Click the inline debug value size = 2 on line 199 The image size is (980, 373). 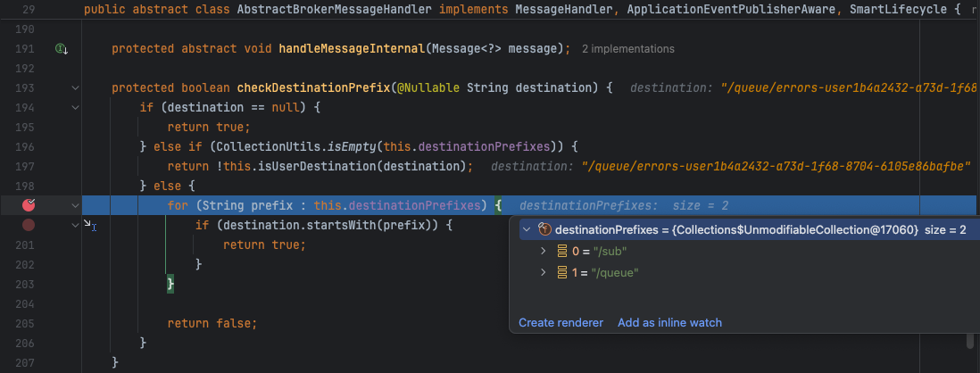(x=700, y=205)
